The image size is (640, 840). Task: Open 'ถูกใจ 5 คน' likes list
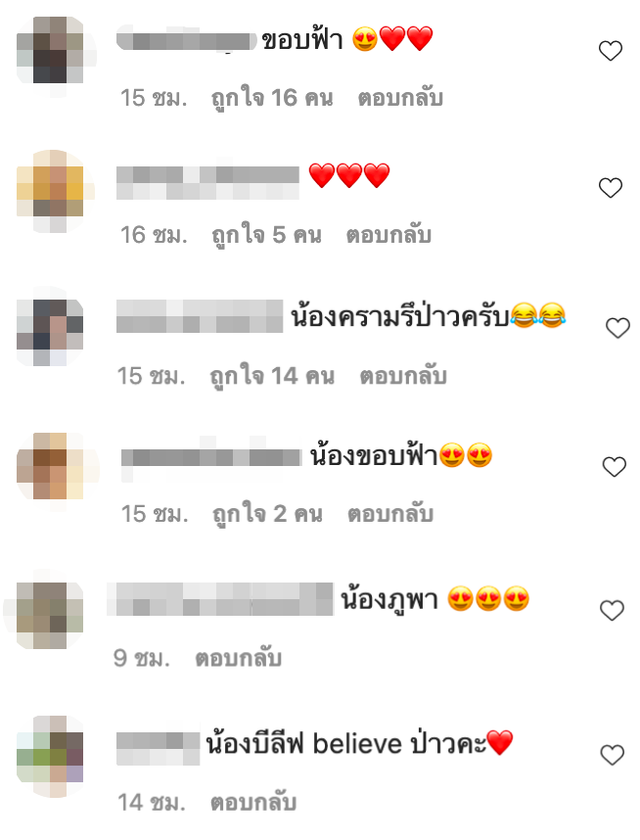pyautogui.click(x=266, y=235)
